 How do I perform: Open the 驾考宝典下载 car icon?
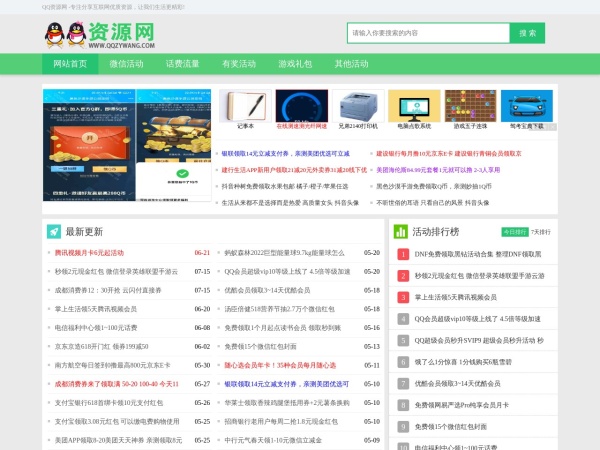tap(527, 106)
